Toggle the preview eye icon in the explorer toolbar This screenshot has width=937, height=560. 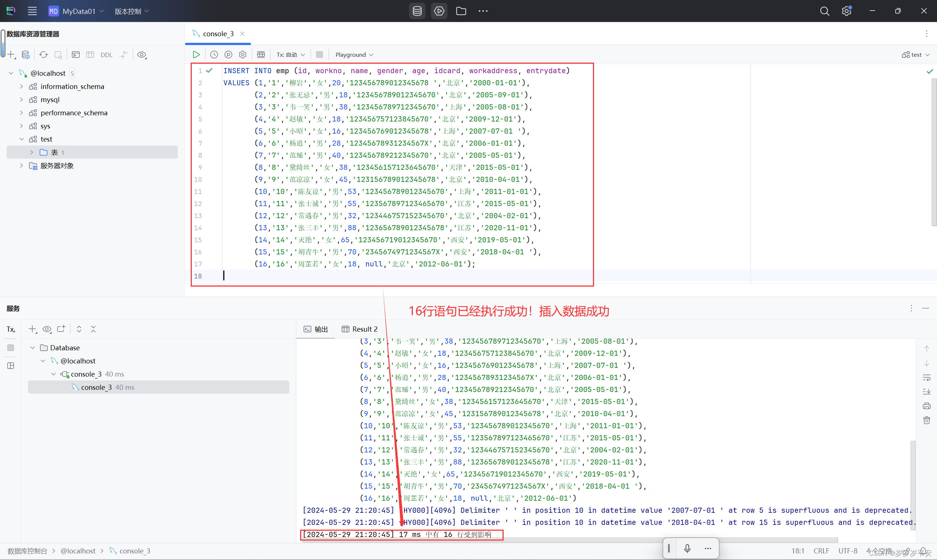(142, 55)
